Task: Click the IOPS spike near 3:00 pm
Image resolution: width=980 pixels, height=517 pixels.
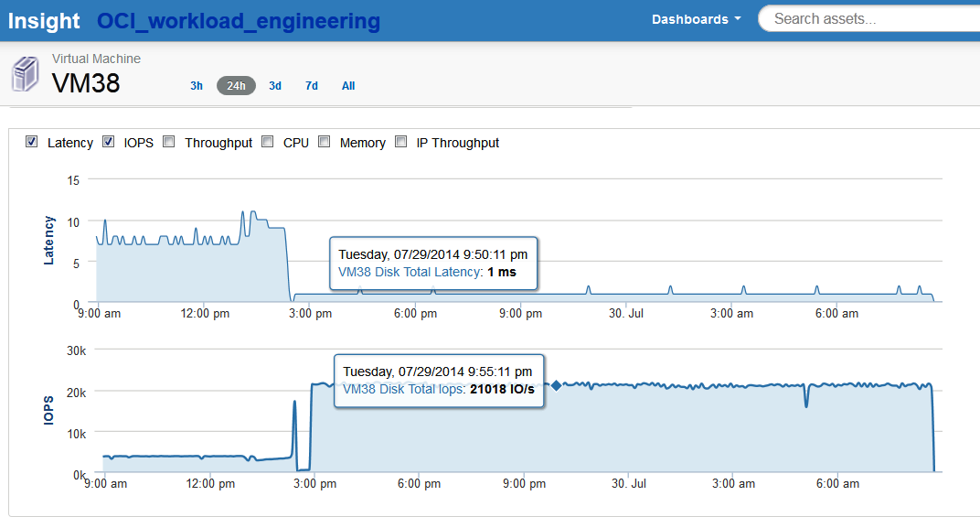Action: point(294,403)
